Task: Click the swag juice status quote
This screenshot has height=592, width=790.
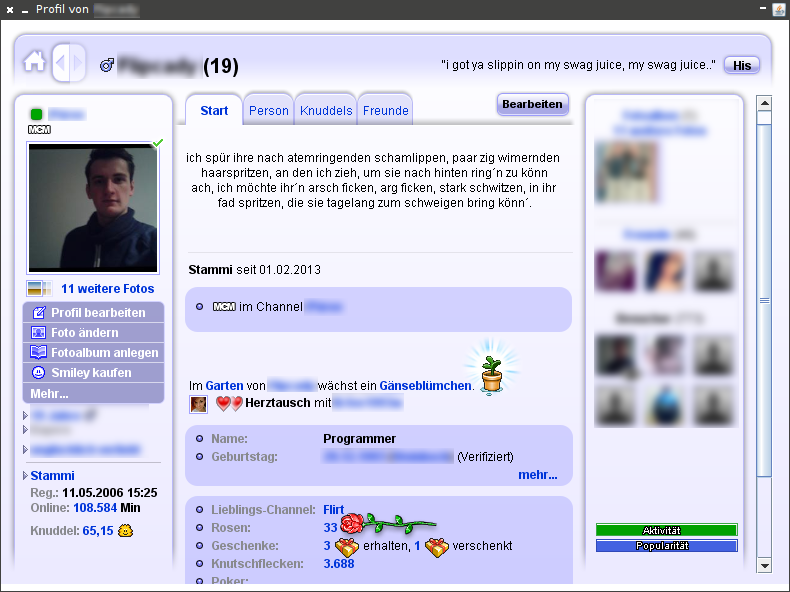Action: (578, 65)
